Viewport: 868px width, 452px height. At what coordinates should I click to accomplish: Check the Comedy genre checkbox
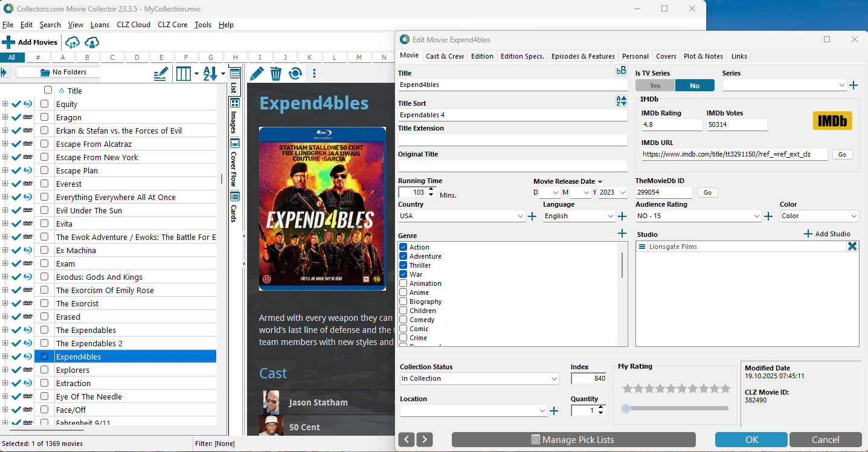click(403, 320)
